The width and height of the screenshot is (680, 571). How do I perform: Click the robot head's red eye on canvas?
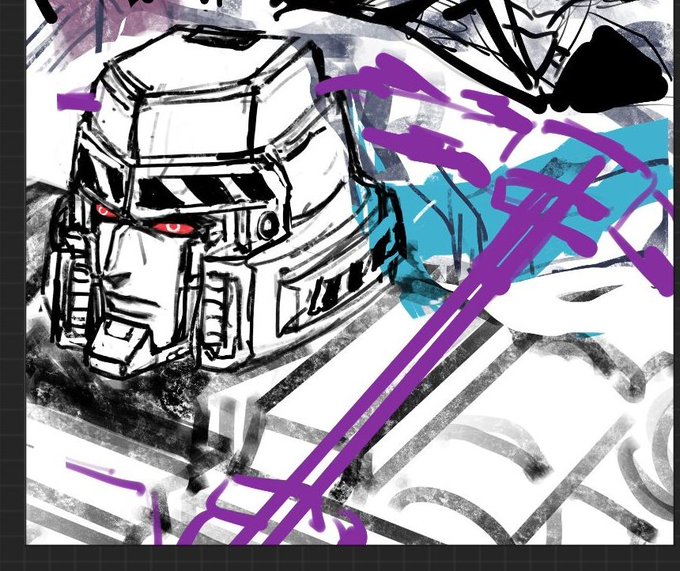point(173,228)
